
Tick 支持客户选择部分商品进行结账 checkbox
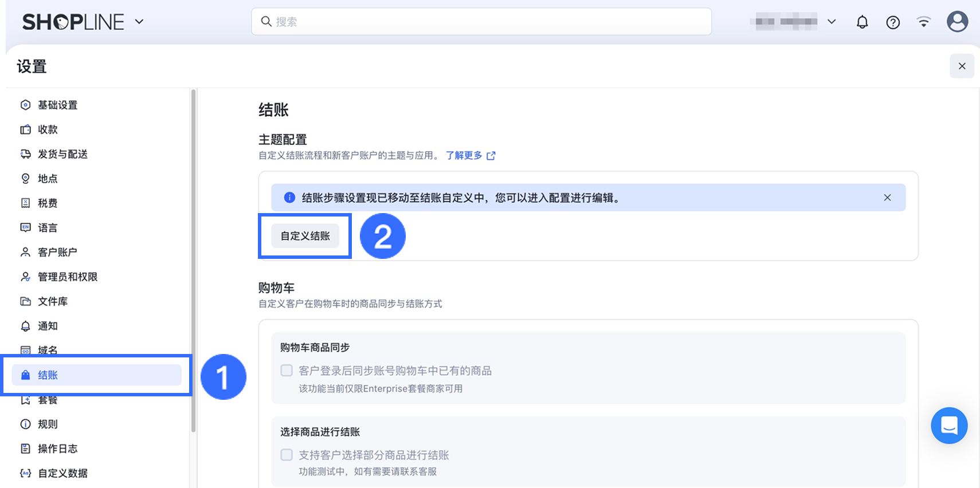[x=287, y=455]
